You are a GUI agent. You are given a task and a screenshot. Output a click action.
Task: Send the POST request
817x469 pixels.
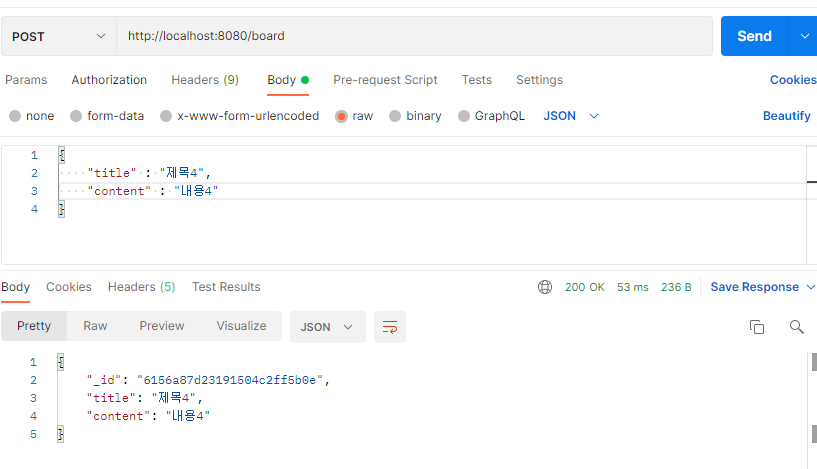coord(754,36)
